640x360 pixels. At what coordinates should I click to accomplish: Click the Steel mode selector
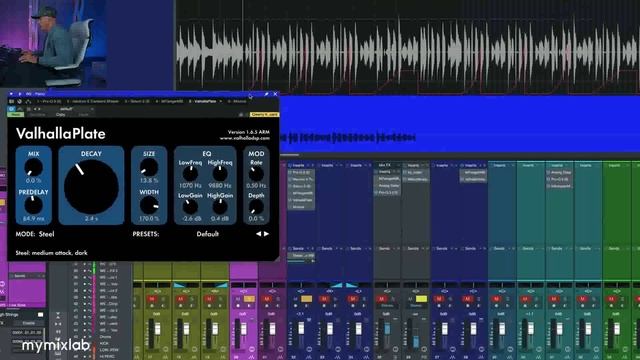pyautogui.click(x=47, y=234)
